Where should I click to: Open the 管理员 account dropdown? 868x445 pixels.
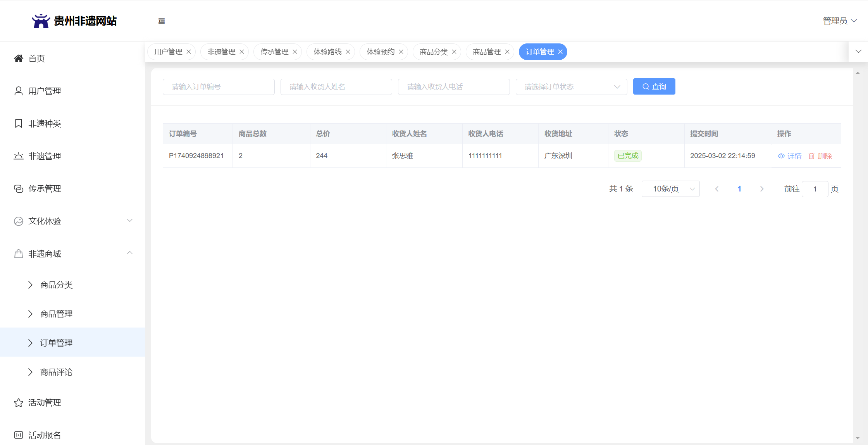839,21
